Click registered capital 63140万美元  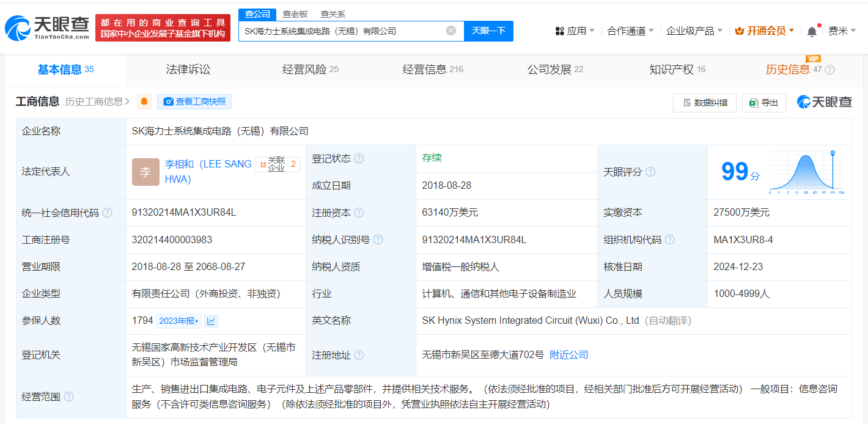(x=450, y=213)
